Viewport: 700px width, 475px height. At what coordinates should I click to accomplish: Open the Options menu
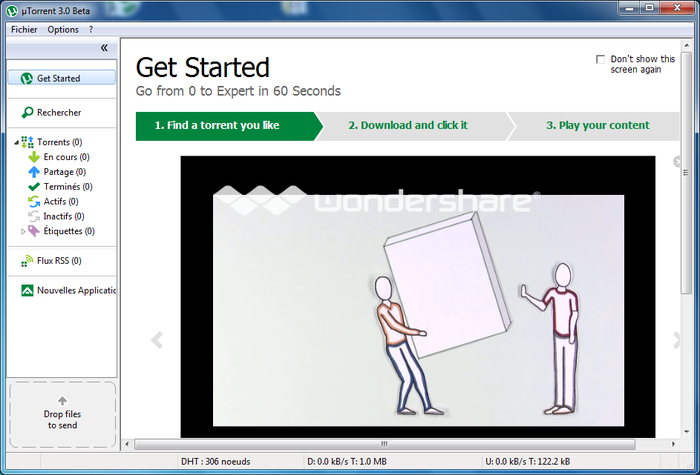63,29
